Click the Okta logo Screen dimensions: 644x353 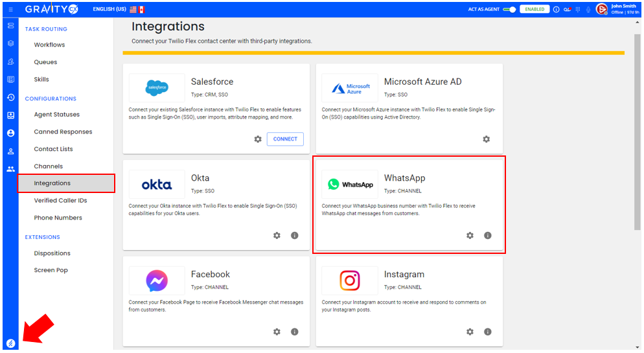pos(157,185)
